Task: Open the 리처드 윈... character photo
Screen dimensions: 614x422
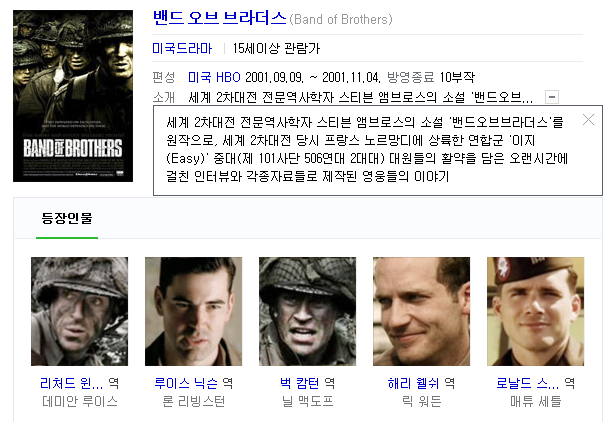Action: pos(79,311)
